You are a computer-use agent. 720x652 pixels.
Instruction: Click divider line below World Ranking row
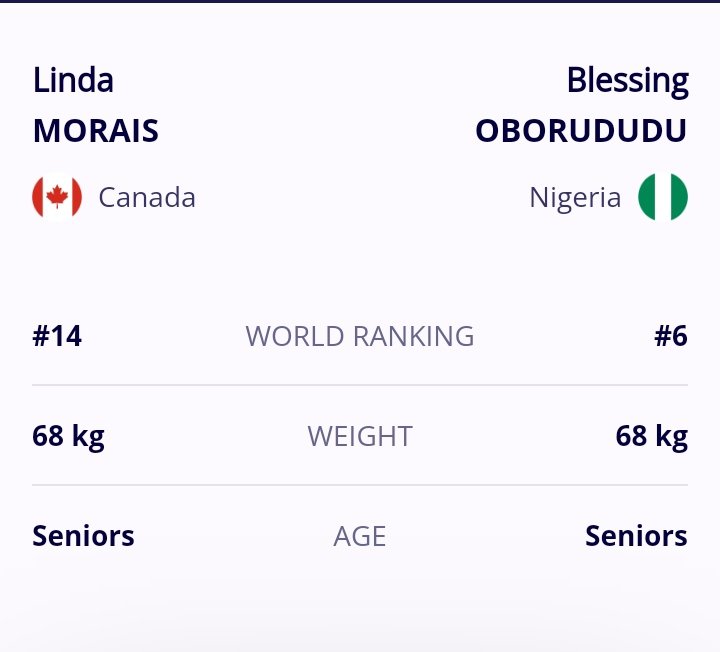(x=360, y=385)
